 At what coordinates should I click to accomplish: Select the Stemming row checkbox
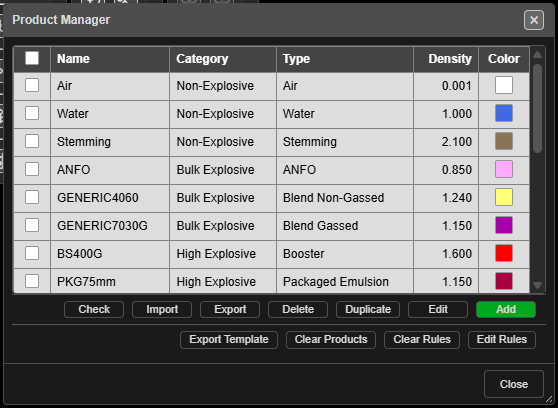[x=32, y=141]
